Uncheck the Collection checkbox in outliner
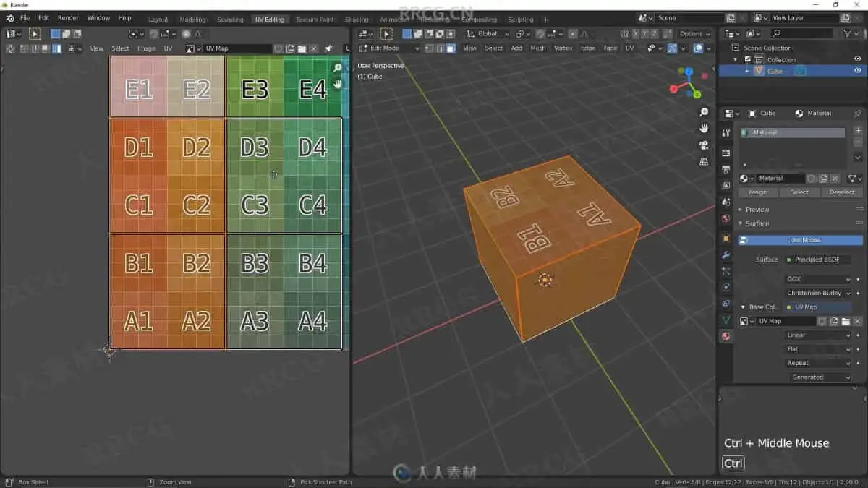The height and width of the screenshot is (488, 868). 747,59
